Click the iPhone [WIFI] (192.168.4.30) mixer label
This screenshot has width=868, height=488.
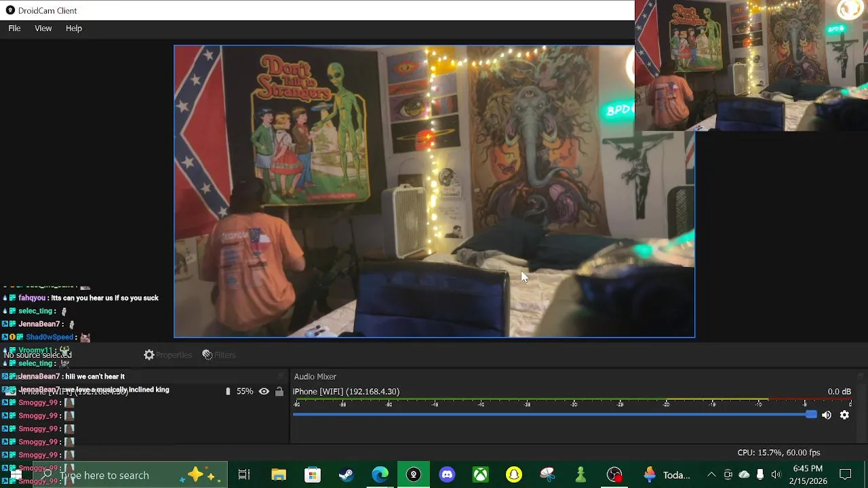[x=346, y=392]
